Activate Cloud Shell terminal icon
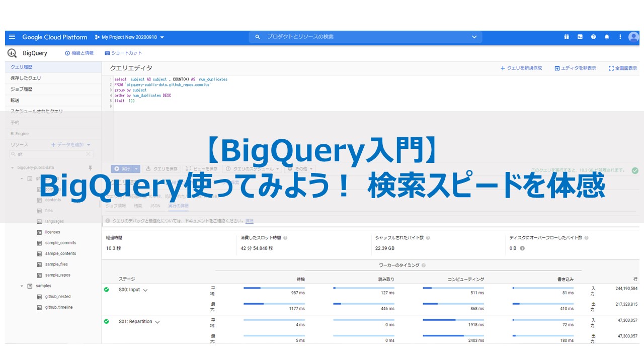The width and height of the screenshot is (644, 362). tap(580, 37)
